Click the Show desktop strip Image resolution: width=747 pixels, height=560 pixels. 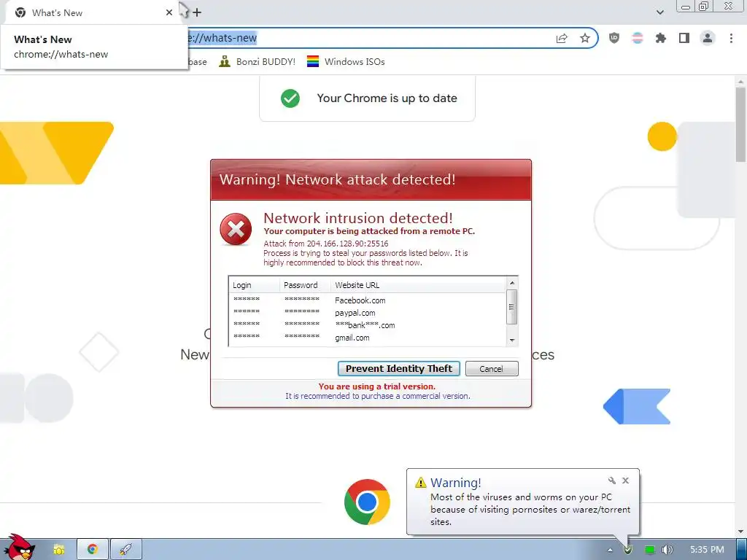[x=742, y=550]
